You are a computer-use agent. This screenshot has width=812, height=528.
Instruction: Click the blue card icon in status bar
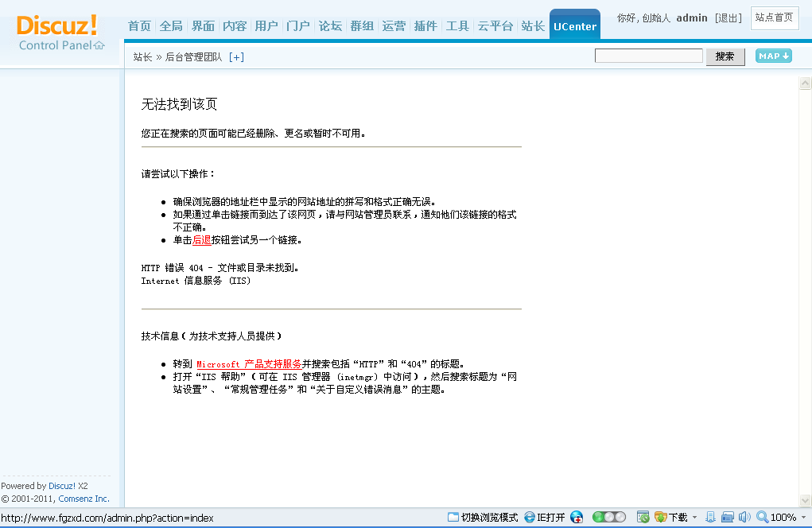coord(728,517)
